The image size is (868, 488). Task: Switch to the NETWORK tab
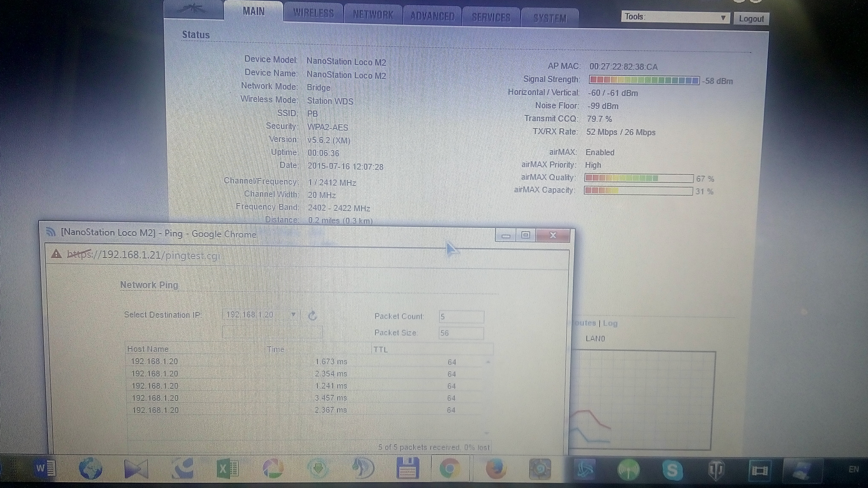[x=373, y=14]
